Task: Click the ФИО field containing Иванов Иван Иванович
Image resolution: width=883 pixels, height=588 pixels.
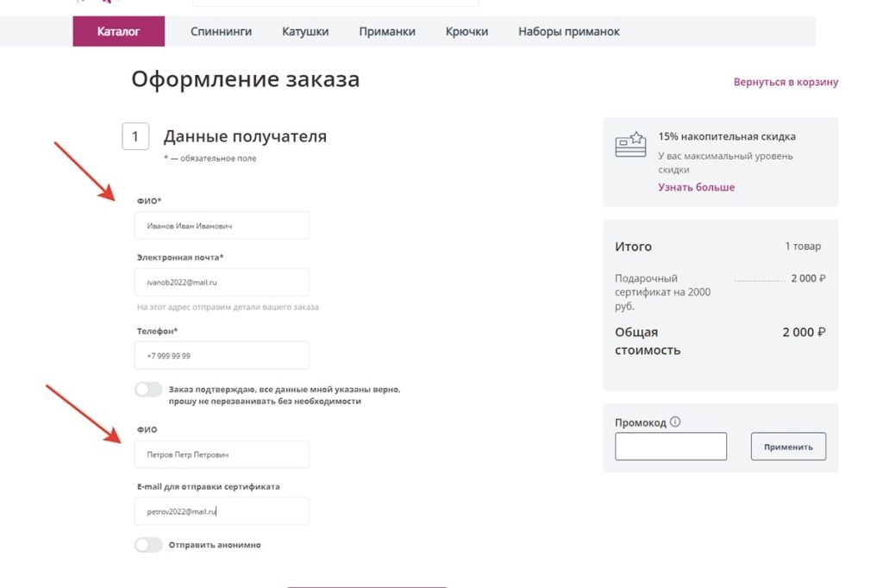Action: 222,226
